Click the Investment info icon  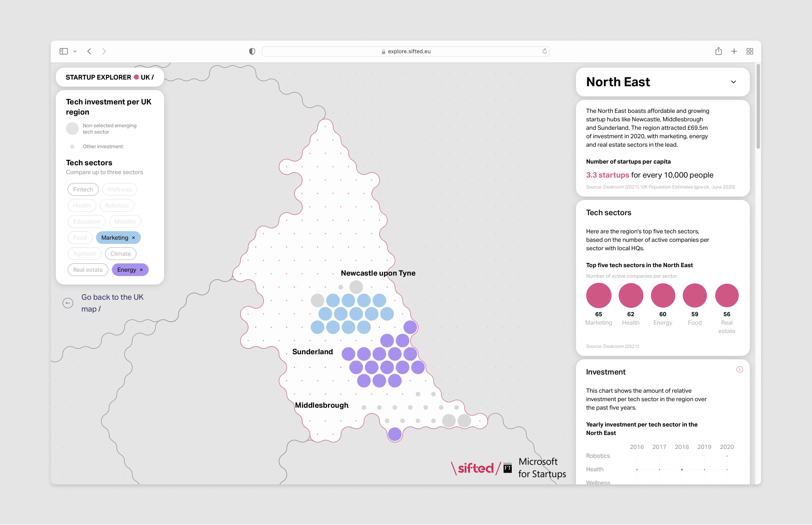[740, 369]
